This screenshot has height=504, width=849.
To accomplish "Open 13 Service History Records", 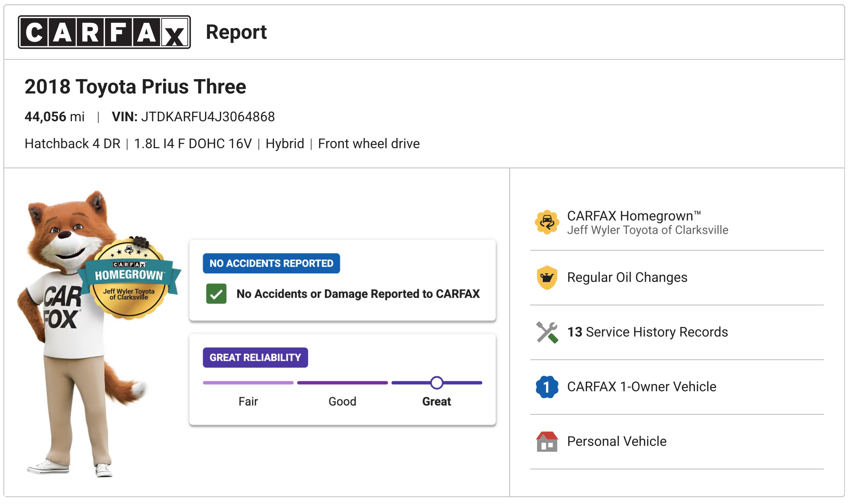I will (677, 333).
